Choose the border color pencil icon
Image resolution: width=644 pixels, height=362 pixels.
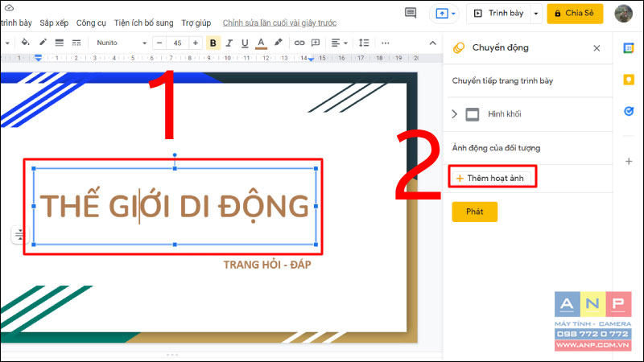pos(43,43)
